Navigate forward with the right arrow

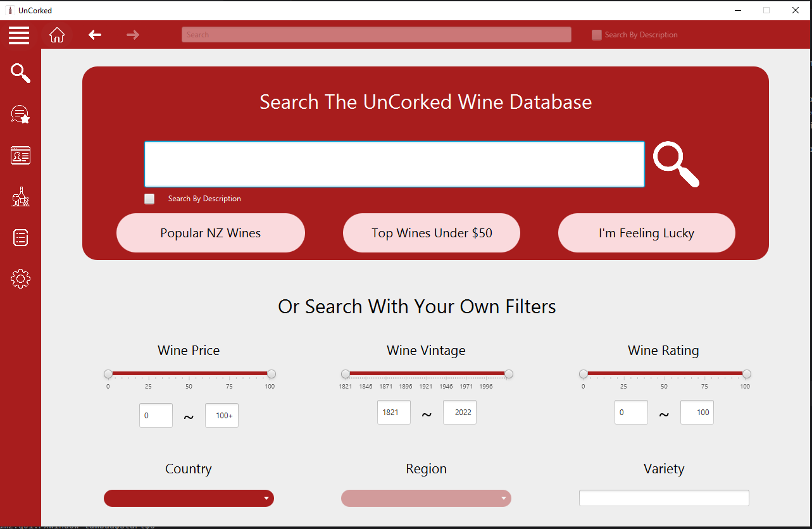point(133,35)
